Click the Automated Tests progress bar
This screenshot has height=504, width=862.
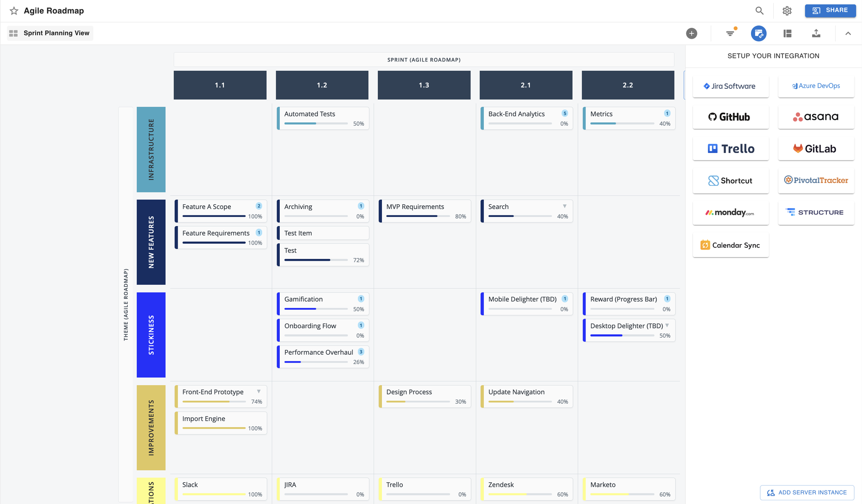[316, 123]
